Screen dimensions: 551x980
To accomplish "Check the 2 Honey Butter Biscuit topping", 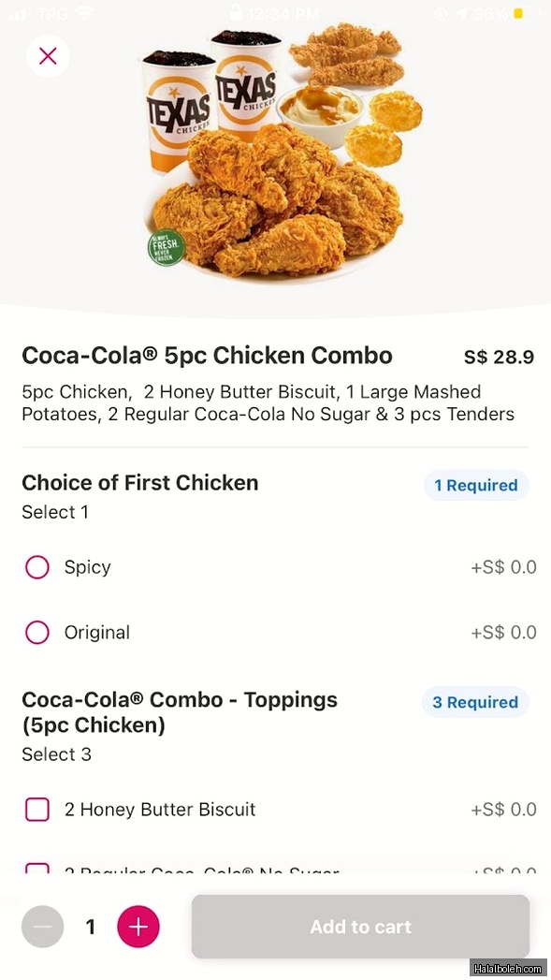I will (x=37, y=810).
